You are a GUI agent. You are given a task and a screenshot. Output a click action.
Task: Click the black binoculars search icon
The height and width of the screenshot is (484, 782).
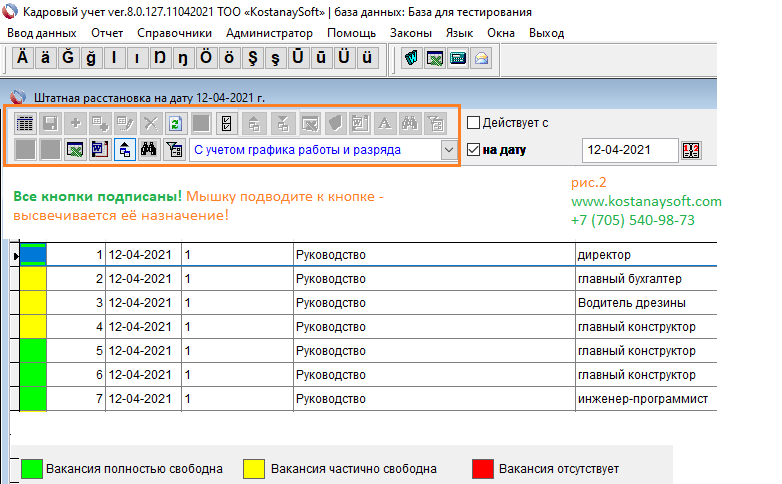(149, 150)
